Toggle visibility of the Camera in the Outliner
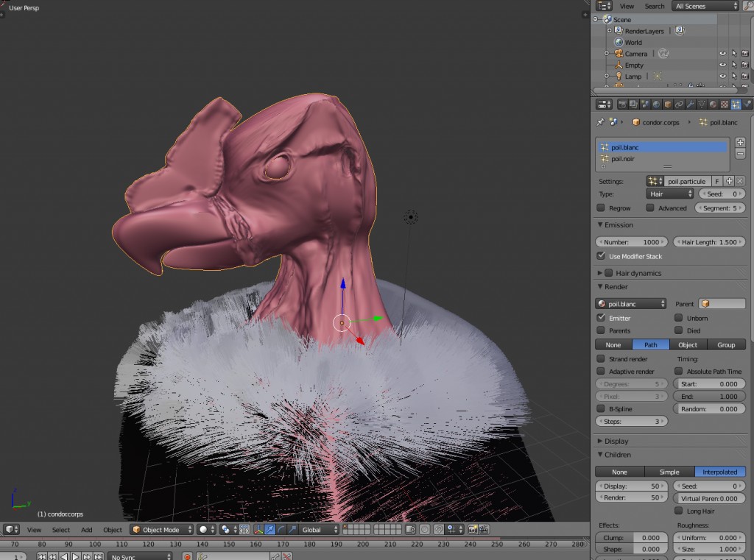 [x=722, y=53]
